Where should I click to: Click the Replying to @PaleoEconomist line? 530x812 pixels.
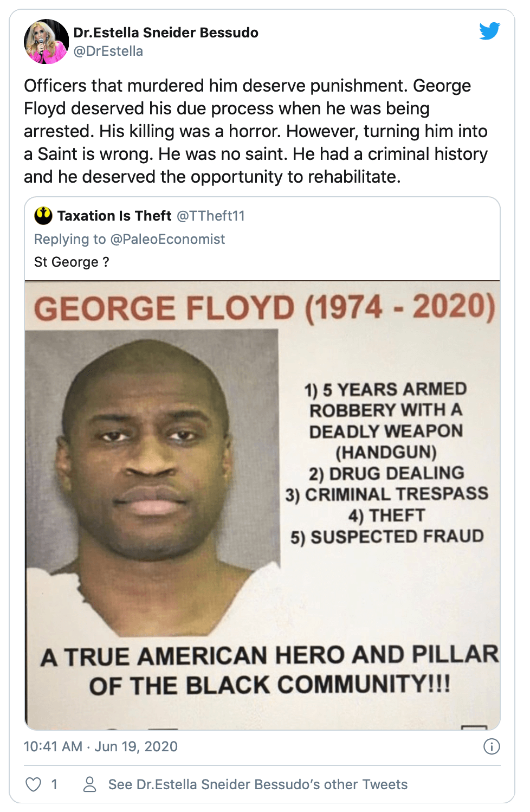coord(130,239)
